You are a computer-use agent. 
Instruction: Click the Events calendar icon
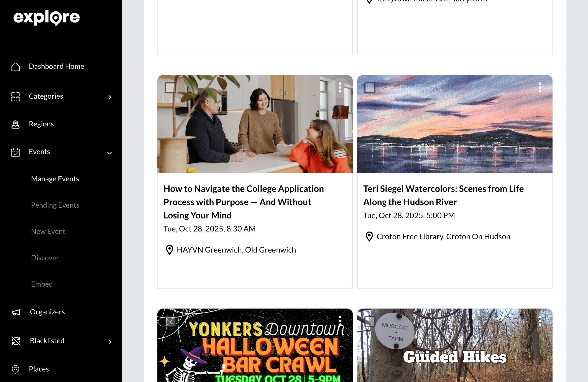tap(16, 152)
